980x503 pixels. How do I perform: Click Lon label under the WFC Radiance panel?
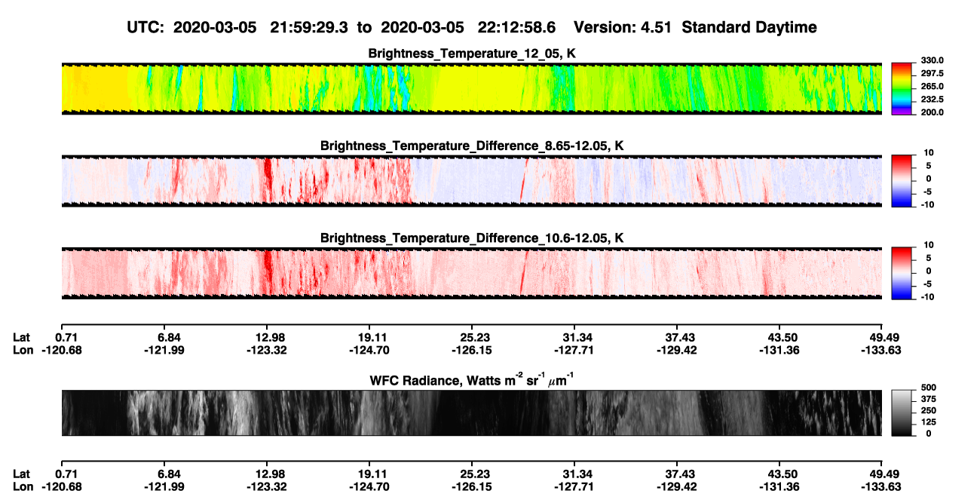23,486
